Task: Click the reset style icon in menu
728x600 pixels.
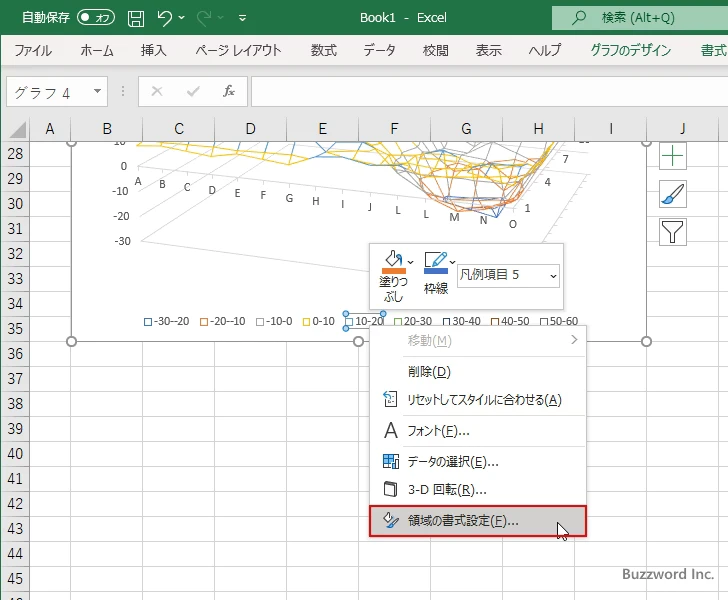Action: 390,399
